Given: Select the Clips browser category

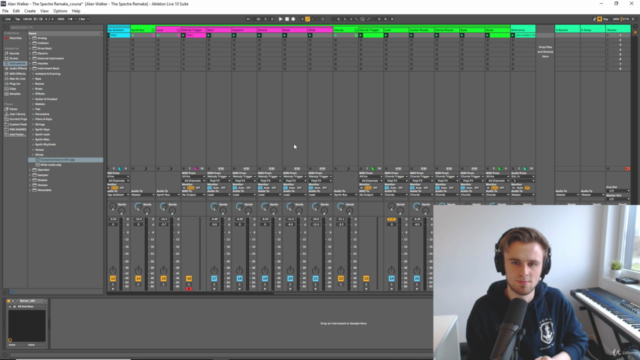Looking at the screenshot, I should pyautogui.click(x=13, y=89).
